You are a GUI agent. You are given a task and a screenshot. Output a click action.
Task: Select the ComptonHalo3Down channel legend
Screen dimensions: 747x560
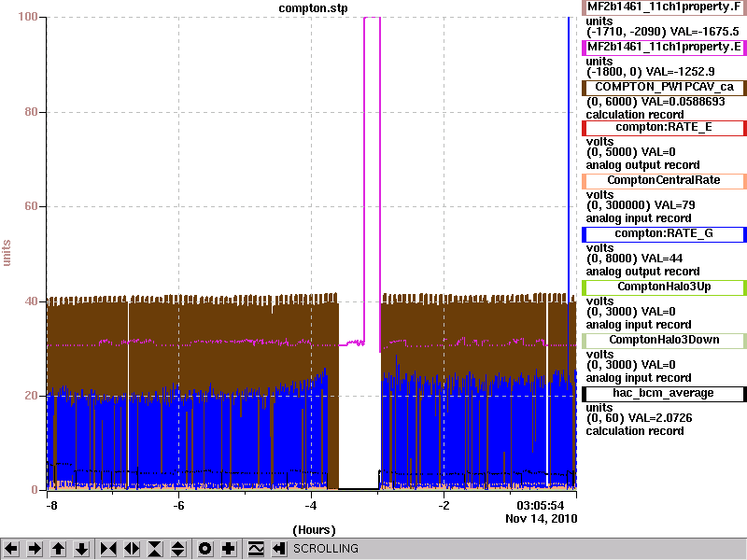(664, 341)
